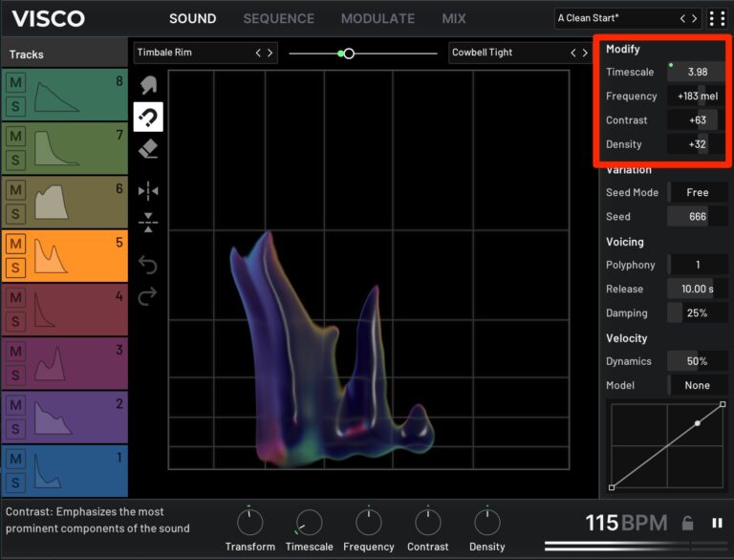Redo the last edit
This screenshot has width=734, height=560.
(x=148, y=297)
